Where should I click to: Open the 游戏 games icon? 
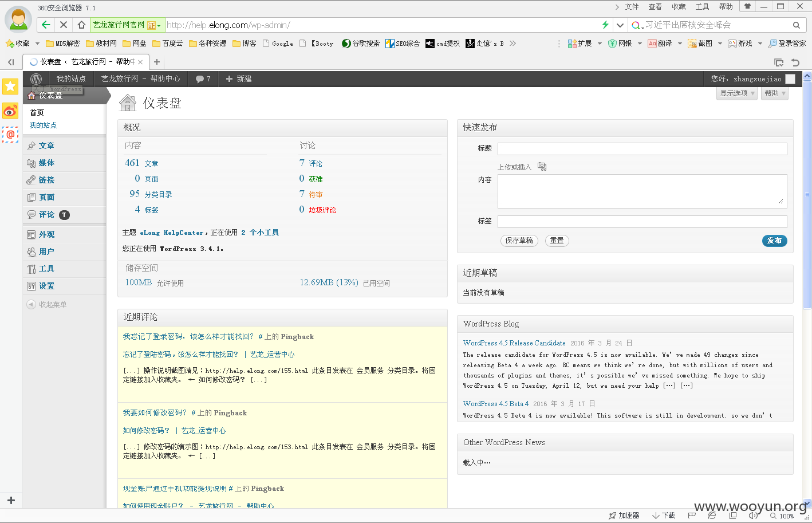[740, 44]
